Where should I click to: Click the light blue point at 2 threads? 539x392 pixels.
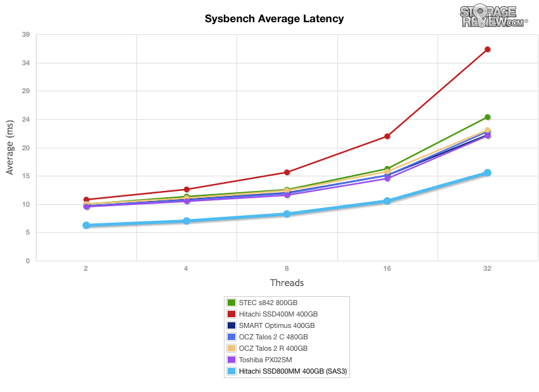coord(86,225)
